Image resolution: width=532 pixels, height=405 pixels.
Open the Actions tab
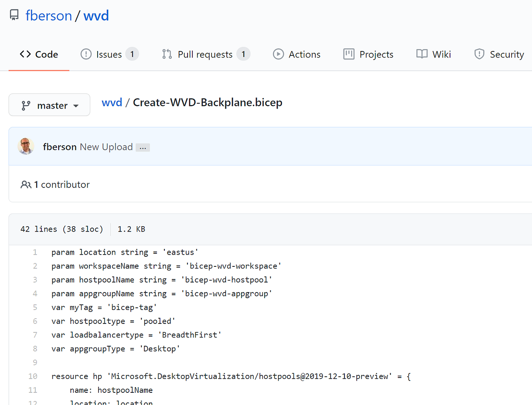pyautogui.click(x=297, y=54)
